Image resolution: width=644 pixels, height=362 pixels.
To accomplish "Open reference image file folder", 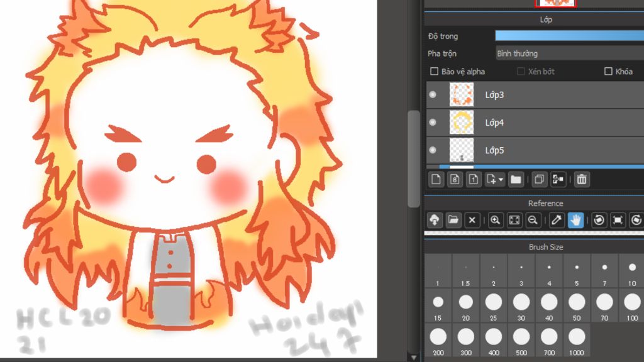I will point(453,220).
